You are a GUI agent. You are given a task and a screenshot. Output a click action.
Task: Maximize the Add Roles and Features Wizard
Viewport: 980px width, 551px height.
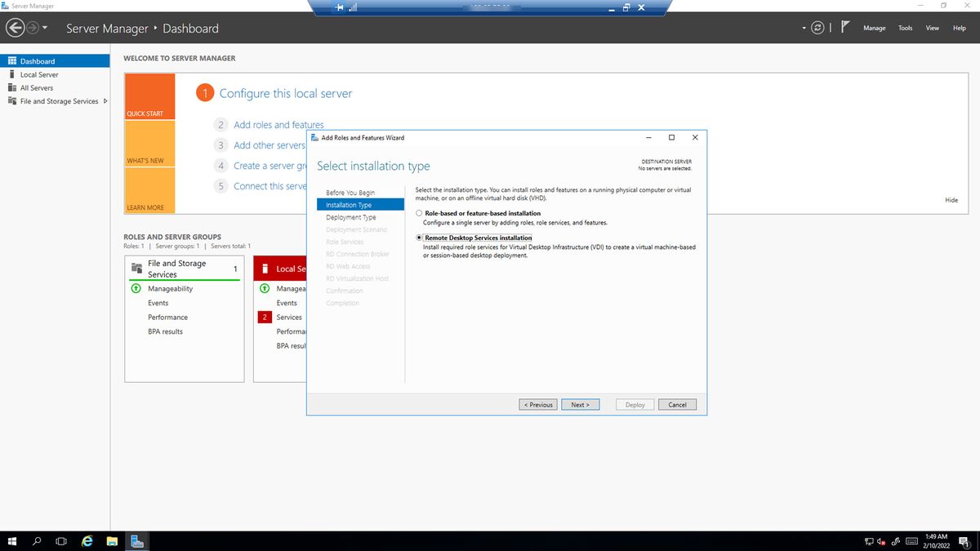[x=671, y=137]
